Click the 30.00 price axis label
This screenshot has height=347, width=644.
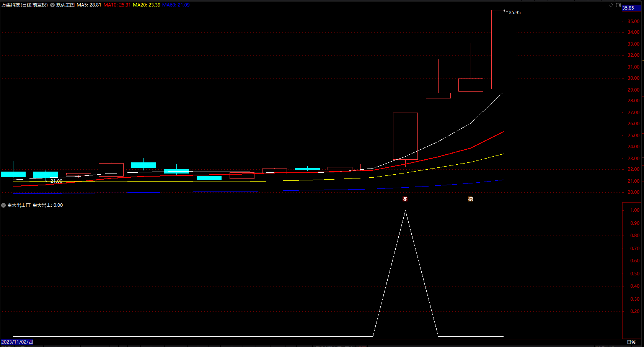(x=633, y=78)
